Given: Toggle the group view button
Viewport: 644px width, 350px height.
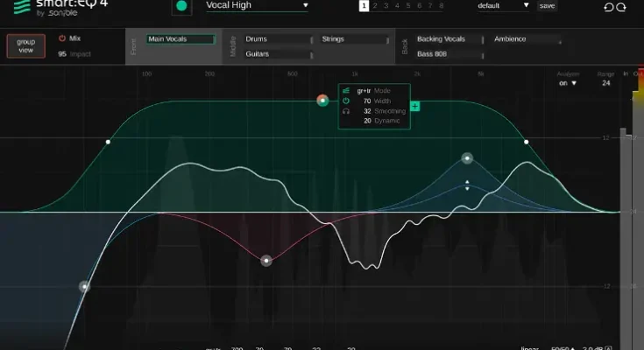Looking at the screenshot, I should [25, 45].
